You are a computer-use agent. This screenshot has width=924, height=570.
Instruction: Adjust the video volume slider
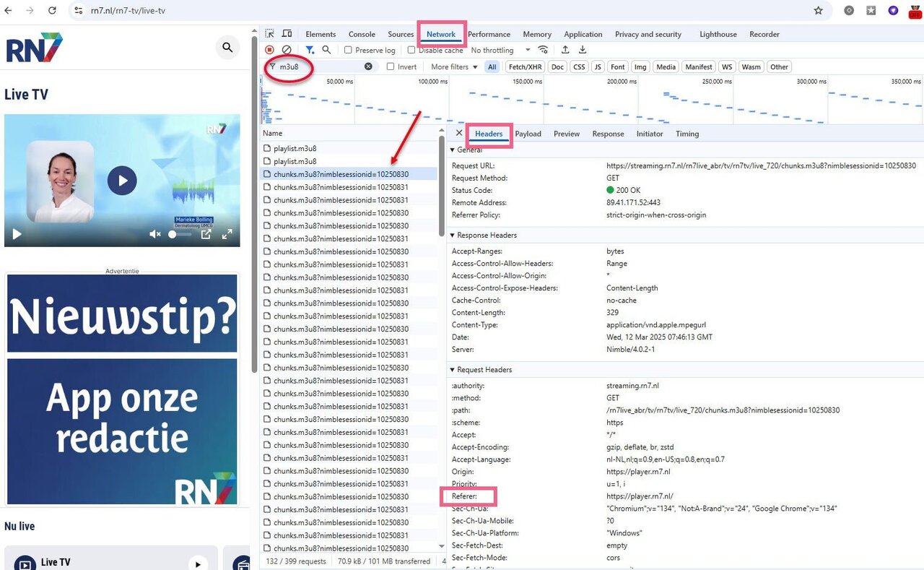pos(181,234)
